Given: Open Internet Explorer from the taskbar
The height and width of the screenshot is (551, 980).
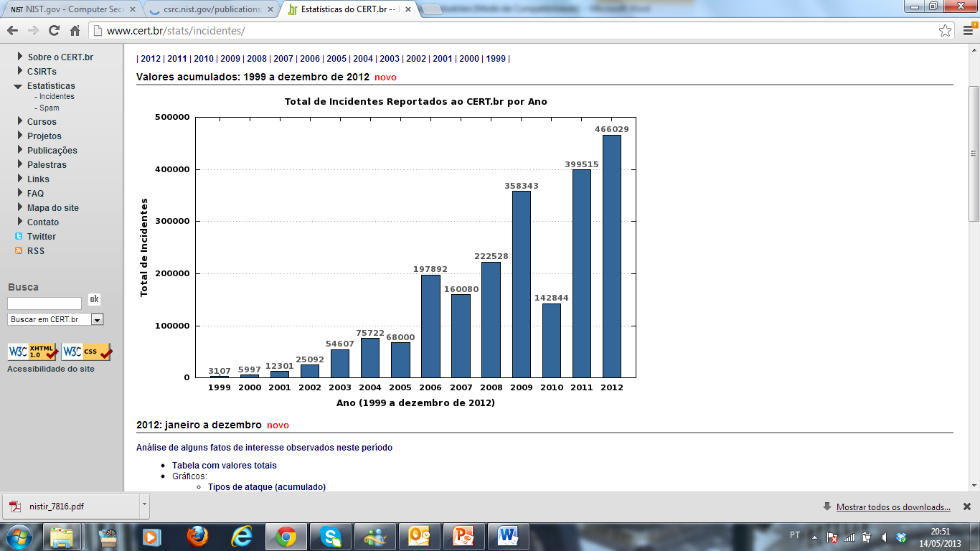Looking at the screenshot, I should pyautogui.click(x=242, y=536).
